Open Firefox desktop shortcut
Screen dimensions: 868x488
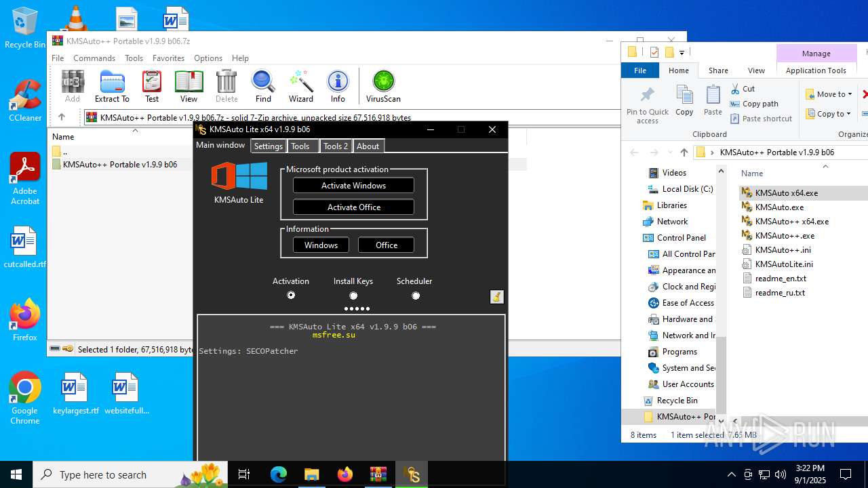pos(25,321)
